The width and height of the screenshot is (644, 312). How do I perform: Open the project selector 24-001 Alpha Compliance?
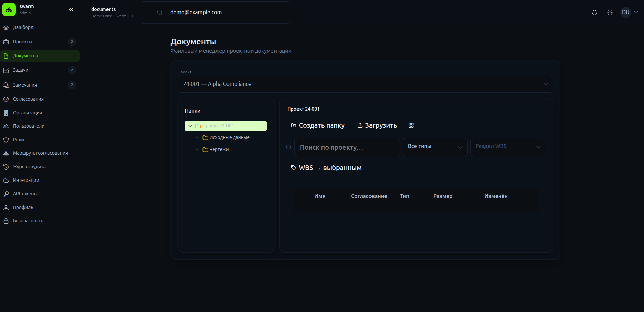pyautogui.click(x=365, y=84)
